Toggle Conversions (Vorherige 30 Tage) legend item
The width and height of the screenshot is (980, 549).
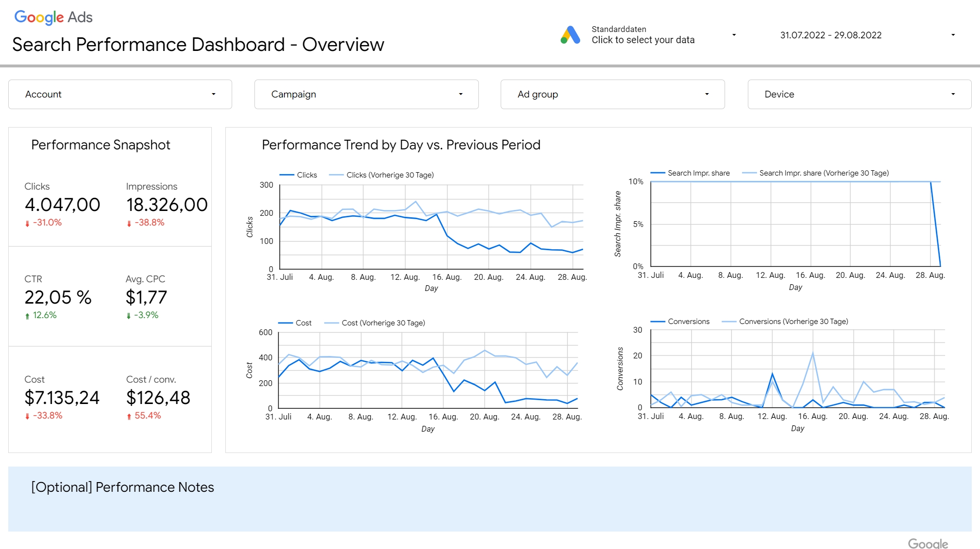(x=793, y=322)
